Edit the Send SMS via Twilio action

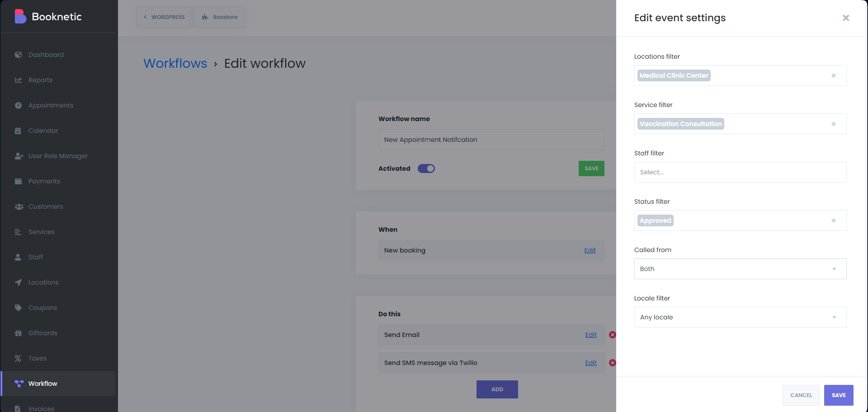[x=591, y=363]
